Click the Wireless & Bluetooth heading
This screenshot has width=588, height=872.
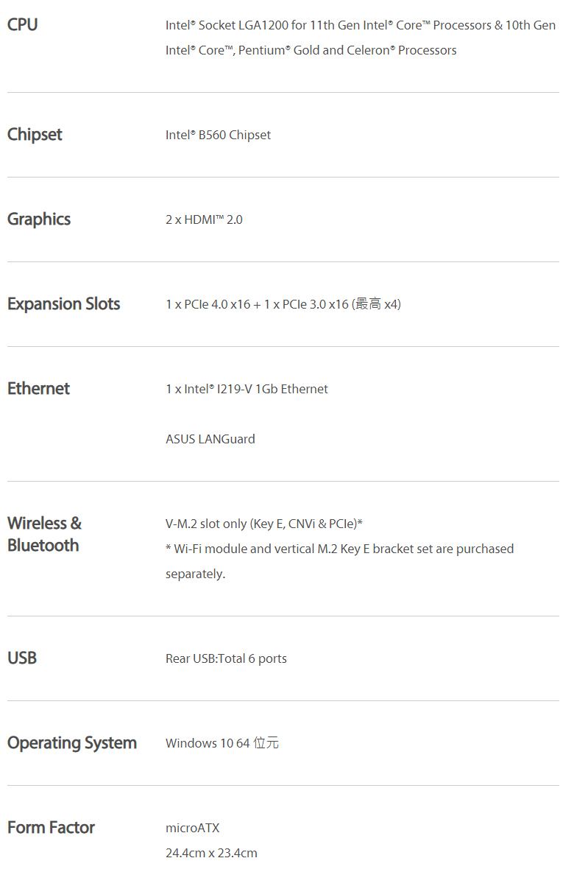point(44,535)
